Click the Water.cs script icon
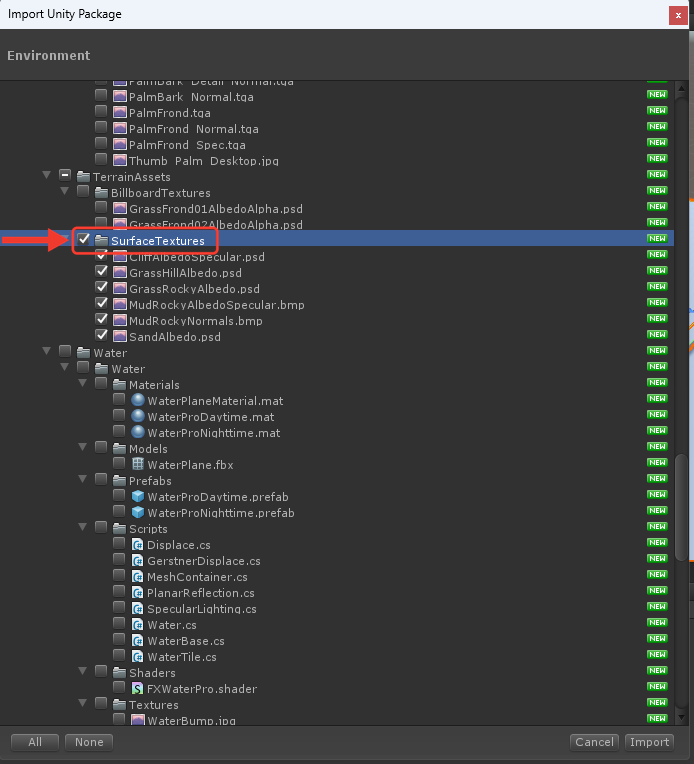Image resolution: width=694 pixels, height=764 pixels. pos(138,625)
